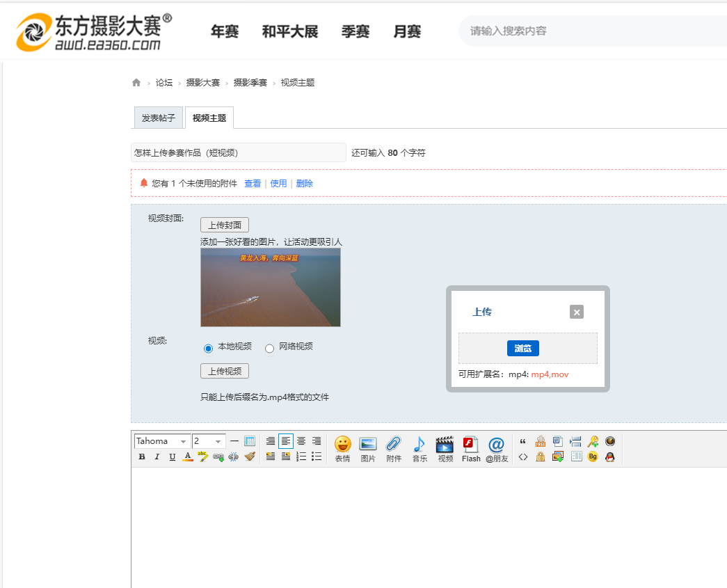Select the 本地视频 radio button
Viewport: 727px width, 588px height.
pos(208,348)
